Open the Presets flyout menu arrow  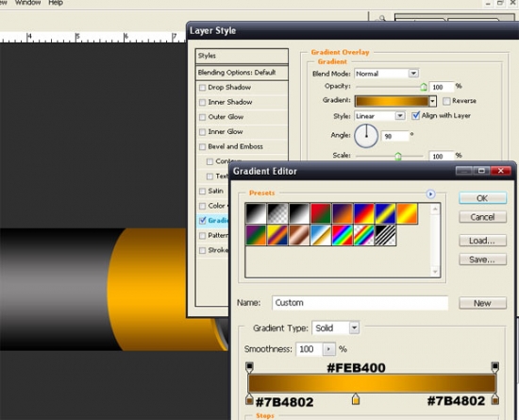(x=430, y=193)
